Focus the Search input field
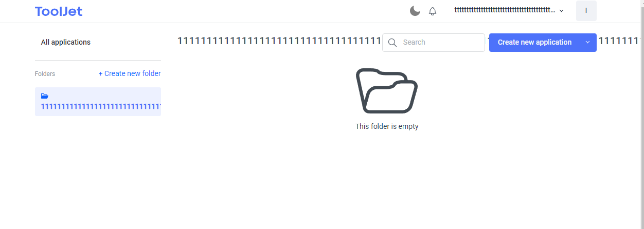 coord(434,43)
